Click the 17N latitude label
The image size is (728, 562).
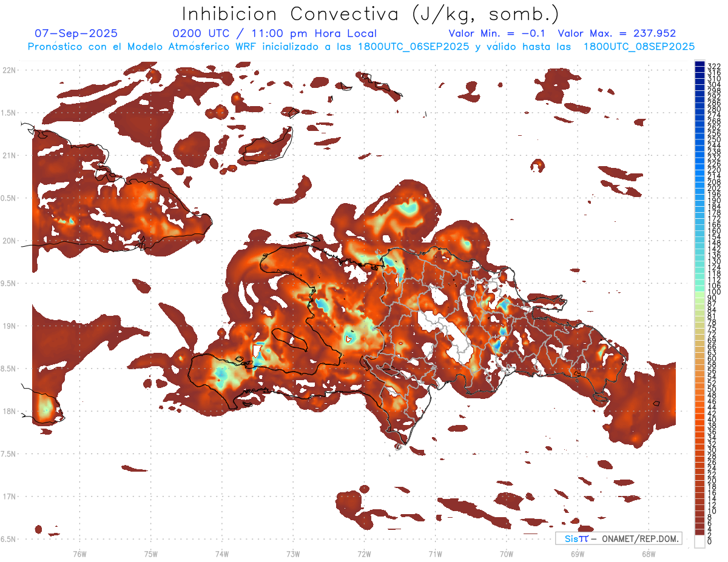pos(8,497)
